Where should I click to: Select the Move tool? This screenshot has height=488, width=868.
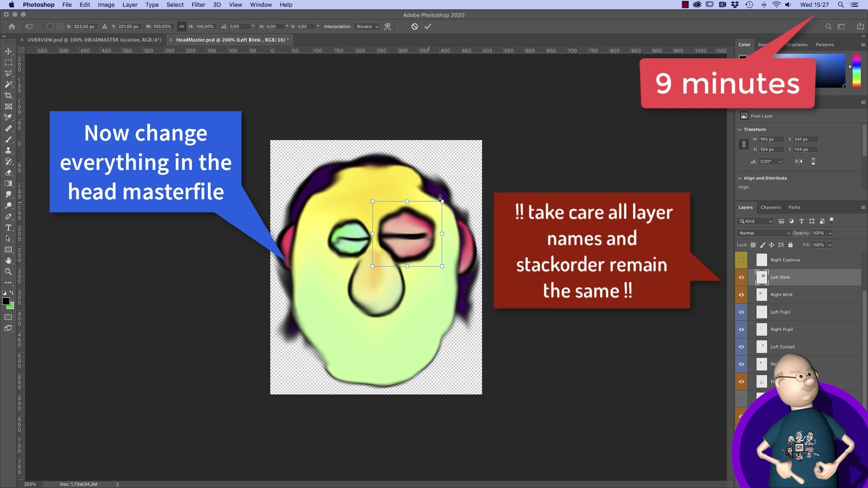tap(8, 51)
